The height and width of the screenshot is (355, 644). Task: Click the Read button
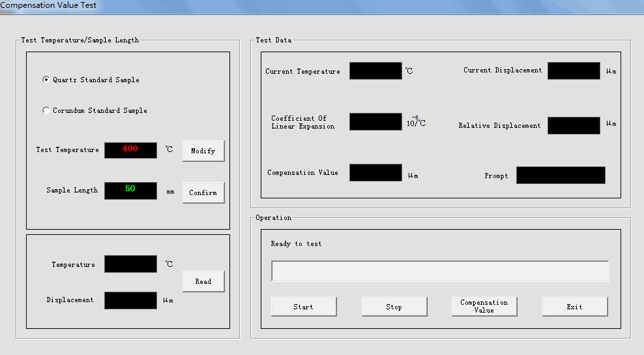pyautogui.click(x=203, y=281)
